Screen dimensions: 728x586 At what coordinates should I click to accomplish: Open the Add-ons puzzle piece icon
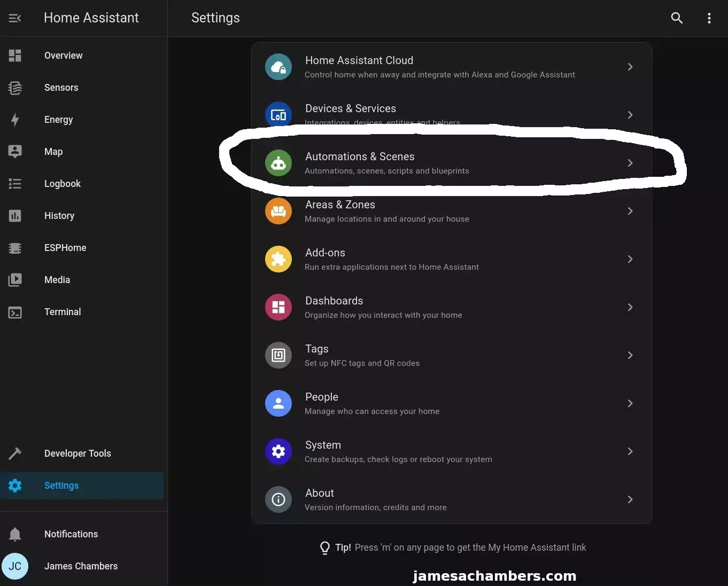pyautogui.click(x=278, y=259)
